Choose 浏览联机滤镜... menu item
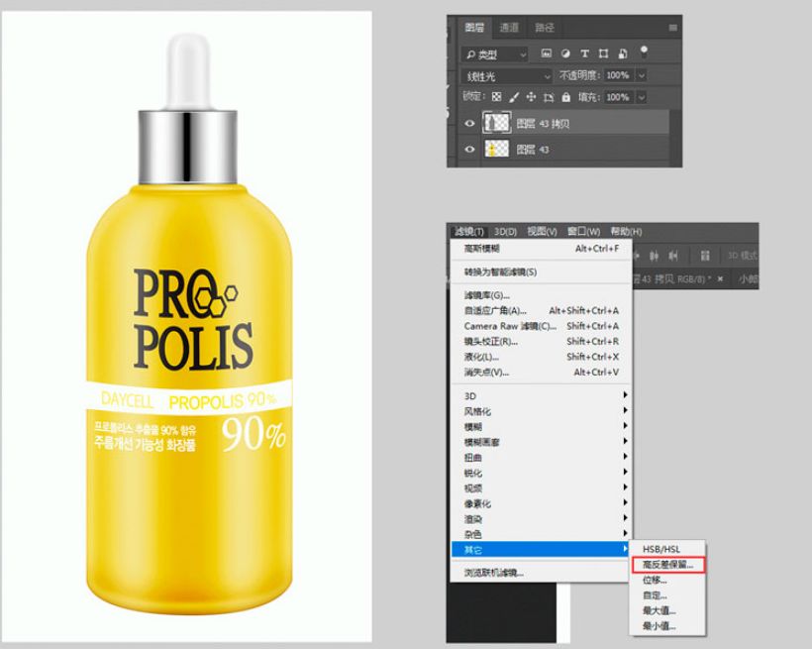This screenshot has width=812, height=649. tap(541, 573)
